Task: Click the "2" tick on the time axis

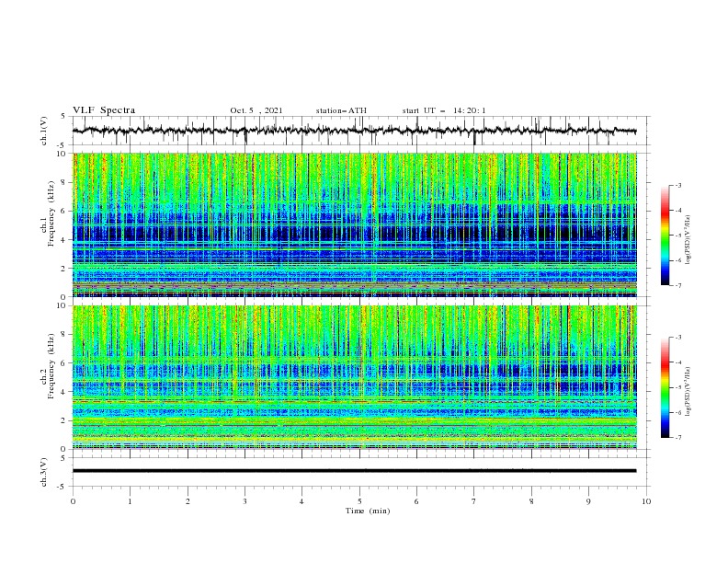Action: [188, 501]
